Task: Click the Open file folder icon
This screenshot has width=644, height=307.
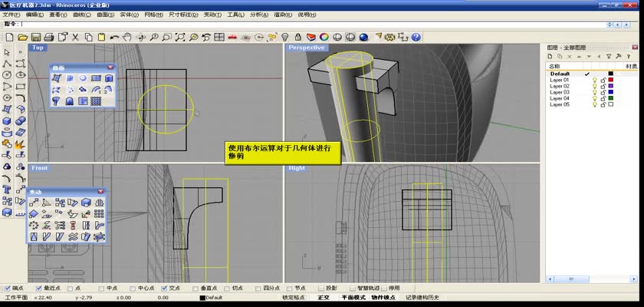Action: pos(22,37)
